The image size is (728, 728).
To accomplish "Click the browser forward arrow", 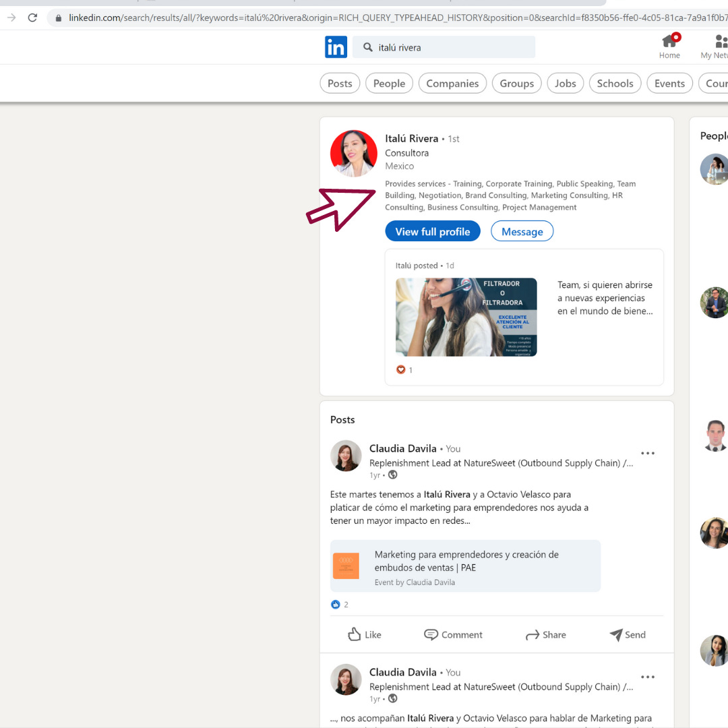I will [x=11, y=18].
